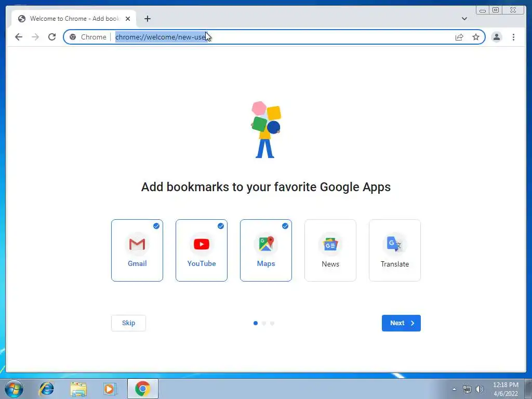This screenshot has width=532, height=399.
Task: Select the News bookmark card
Action: (x=330, y=250)
